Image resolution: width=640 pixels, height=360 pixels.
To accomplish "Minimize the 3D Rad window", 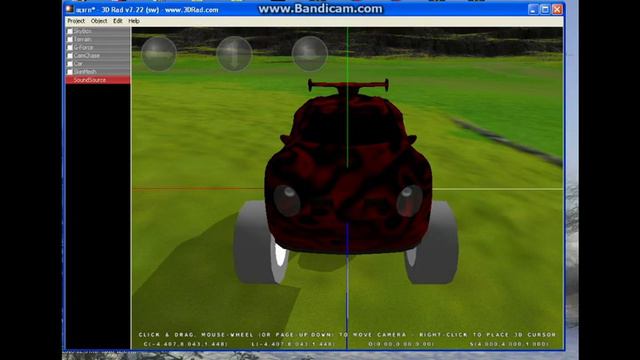I will click(533, 9).
